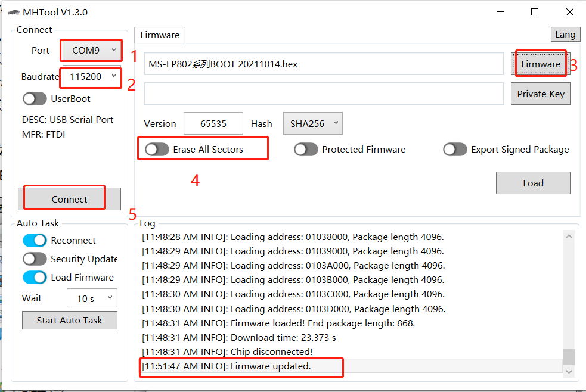Select log line with address 01039000
This screenshot has width=586, height=392.
(351, 251)
